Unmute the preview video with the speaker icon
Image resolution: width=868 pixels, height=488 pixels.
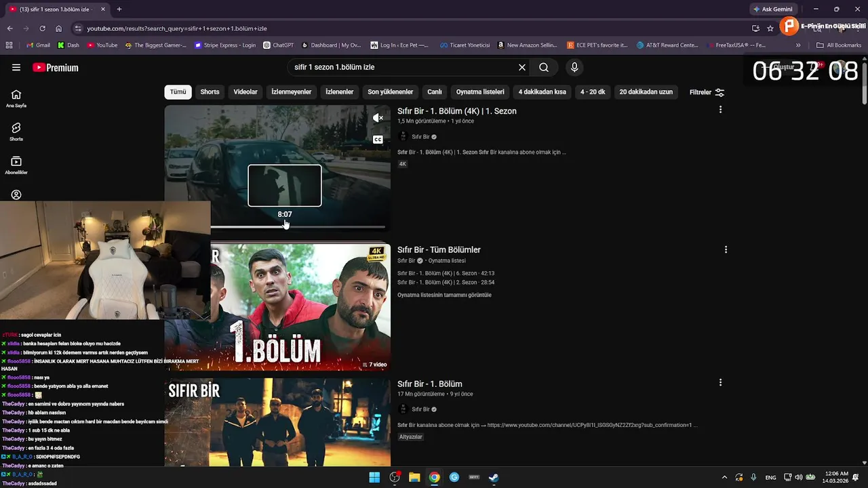coord(378,118)
